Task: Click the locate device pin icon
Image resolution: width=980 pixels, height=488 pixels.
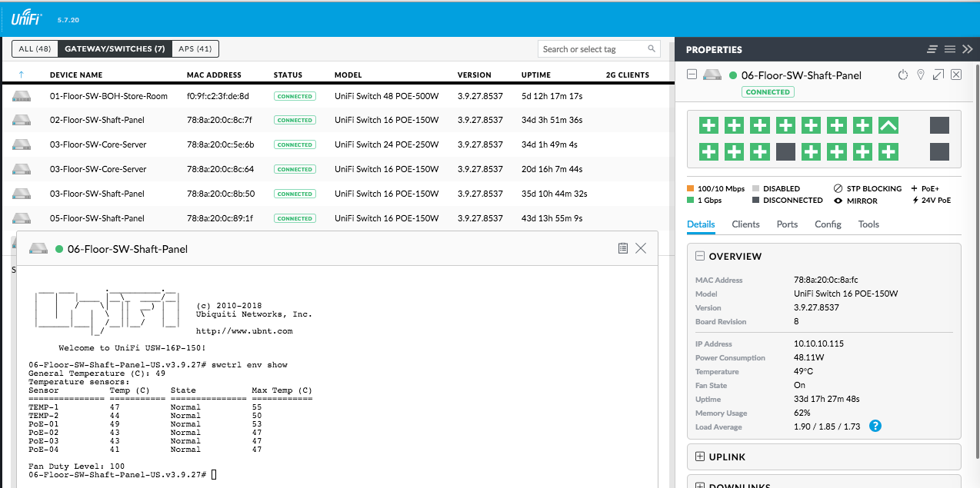Action: coord(921,75)
